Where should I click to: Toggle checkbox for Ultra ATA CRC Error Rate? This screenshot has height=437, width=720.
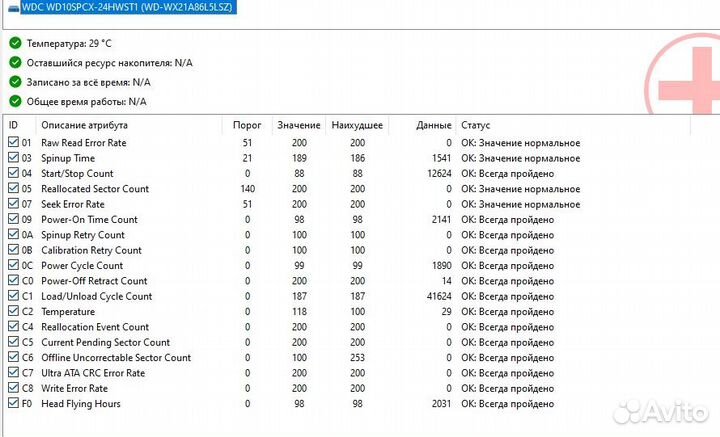(x=13, y=373)
